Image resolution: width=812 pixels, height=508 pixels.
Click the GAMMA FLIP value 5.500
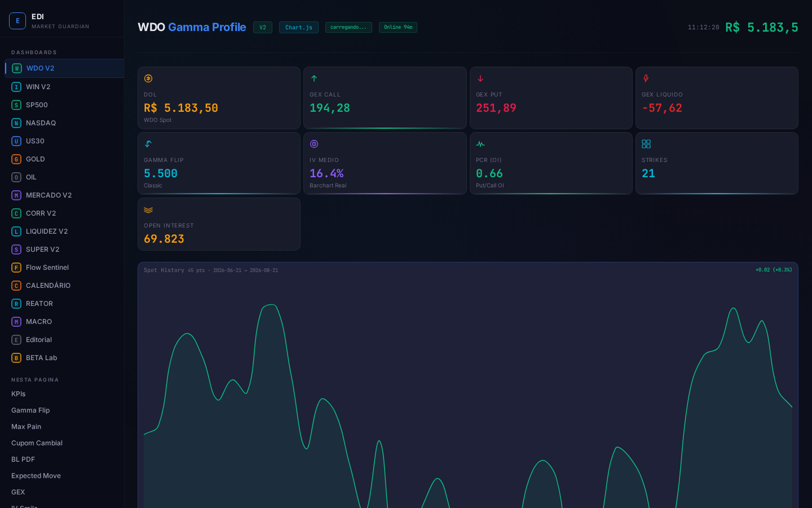[x=161, y=173]
